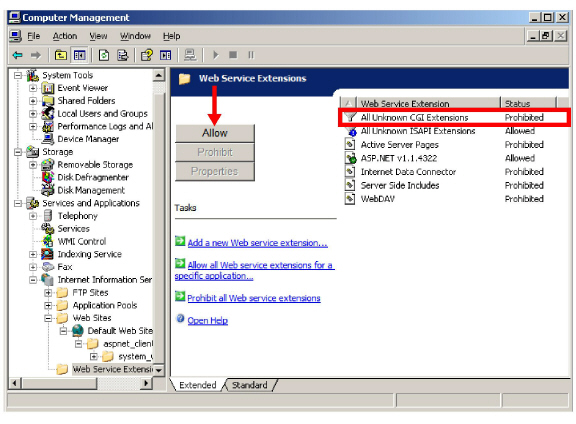Viewport: 576px width, 424px height.
Task: Click Prohibit all Web service extensions link
Action: click(254, 298)
